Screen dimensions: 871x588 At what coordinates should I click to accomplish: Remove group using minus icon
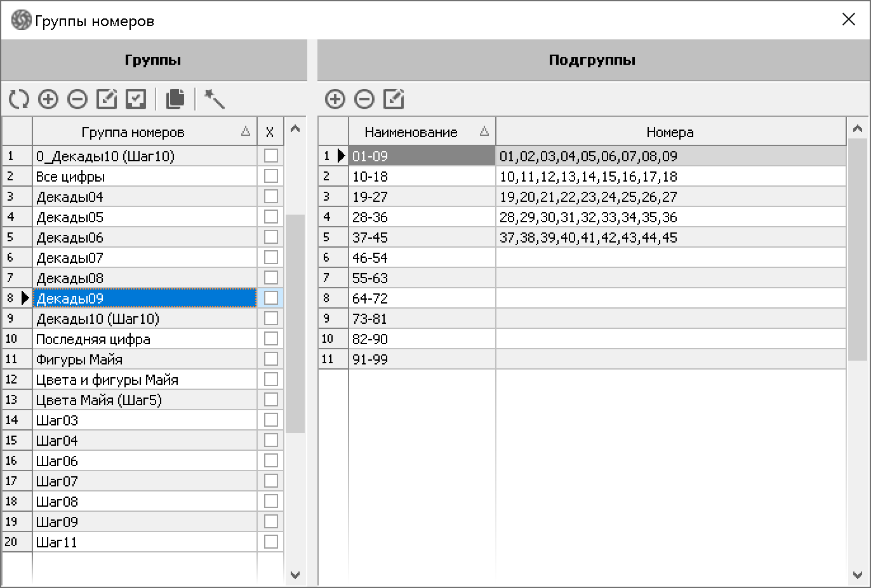point(77,99)
